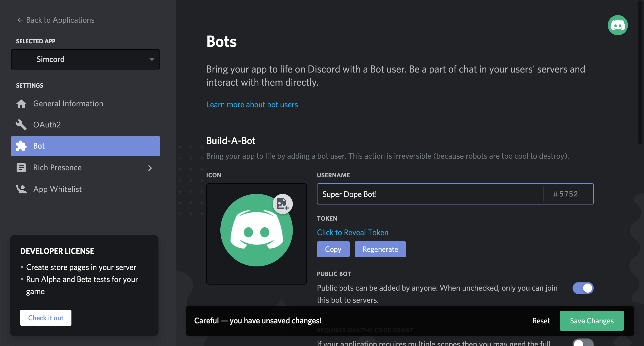Screen dimensions: 644x346
Task: Disable the Public Bot toggle
Action: (x=583, y=288)
